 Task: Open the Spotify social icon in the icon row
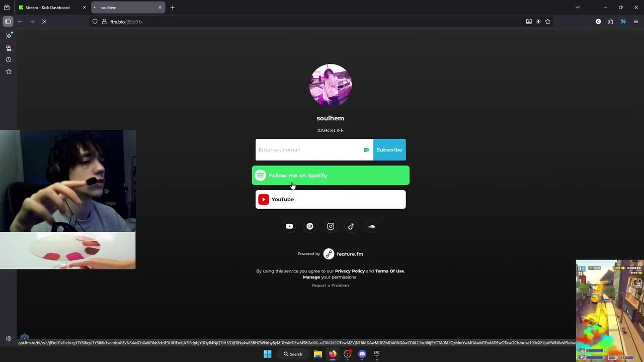(x=310, y=226)
